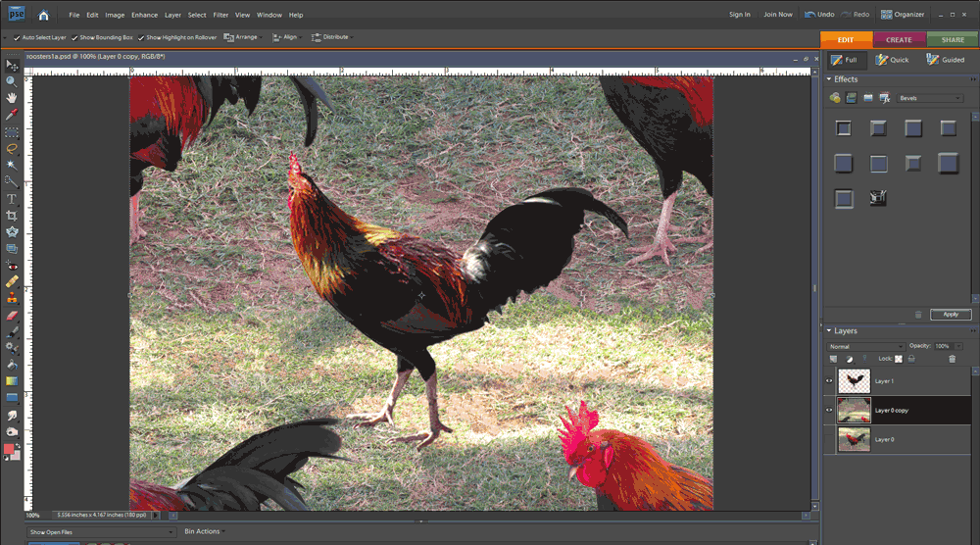
Task: Activate the Crop tool
Action: coord(12,216)
